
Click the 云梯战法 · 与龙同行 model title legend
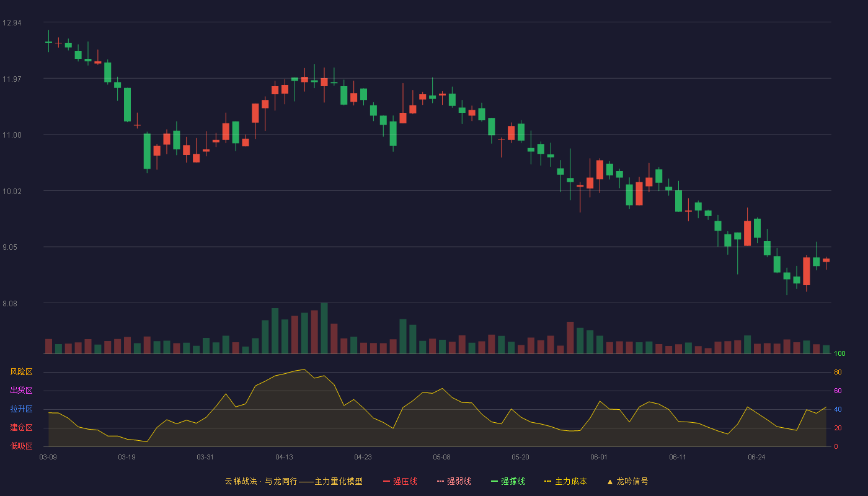pos(293,481)
